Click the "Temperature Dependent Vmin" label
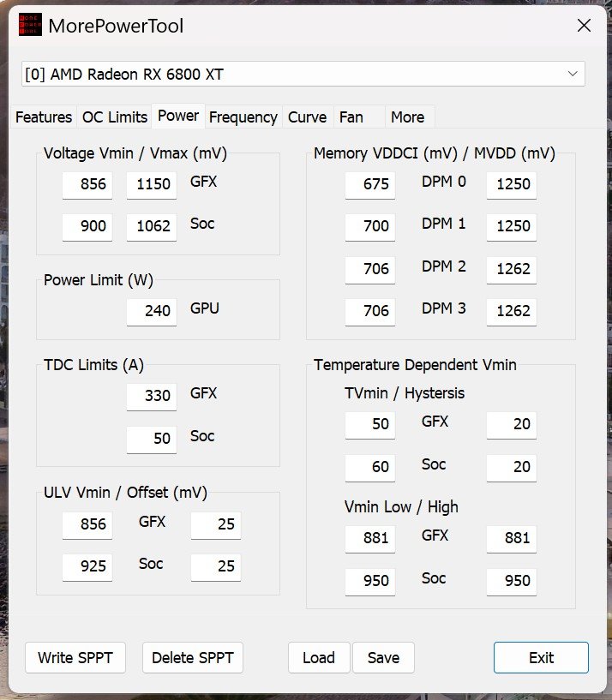The image size is (612, 700). (415, 365)
